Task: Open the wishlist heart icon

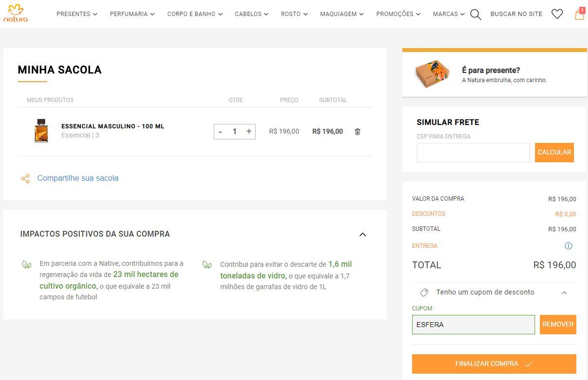Action: click(x=557, y=14)
